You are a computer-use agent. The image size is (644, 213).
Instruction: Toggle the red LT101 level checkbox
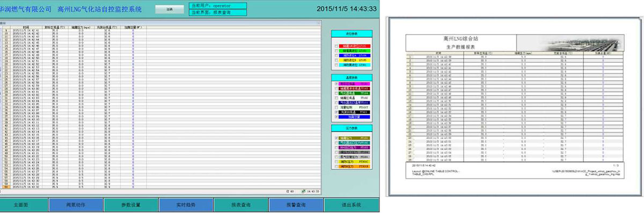336,46
